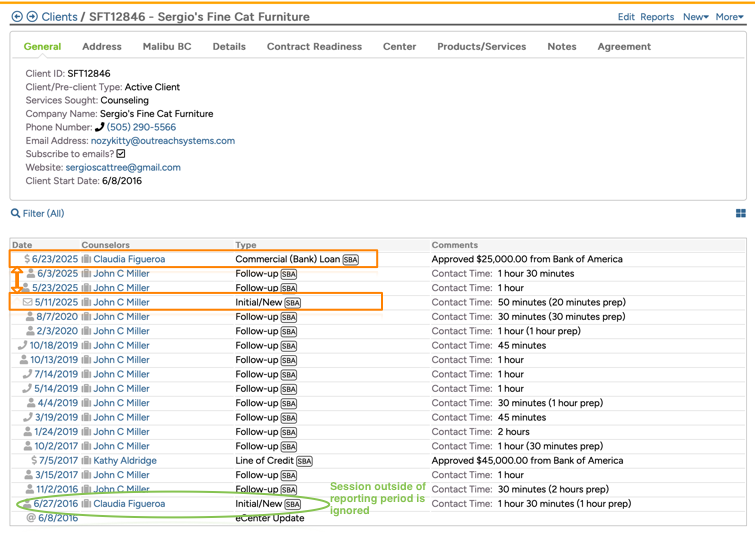Open Kathy Aldridge counselor link
The width and height of the screenshot is (755, 533).
pos(125,461)
